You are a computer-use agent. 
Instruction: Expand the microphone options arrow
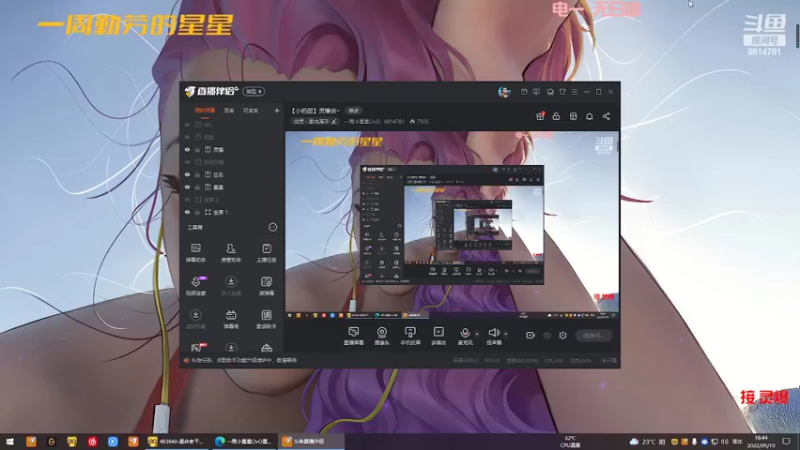pos(477,334)
